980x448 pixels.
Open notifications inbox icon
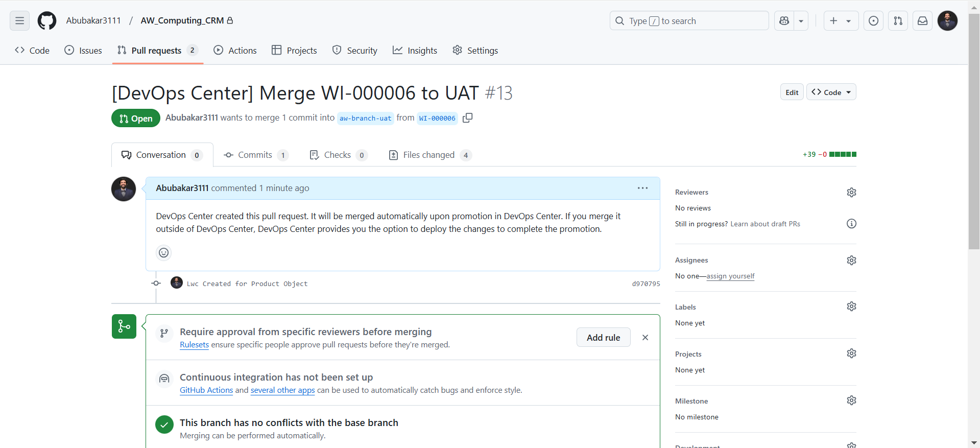coord(923,21)
